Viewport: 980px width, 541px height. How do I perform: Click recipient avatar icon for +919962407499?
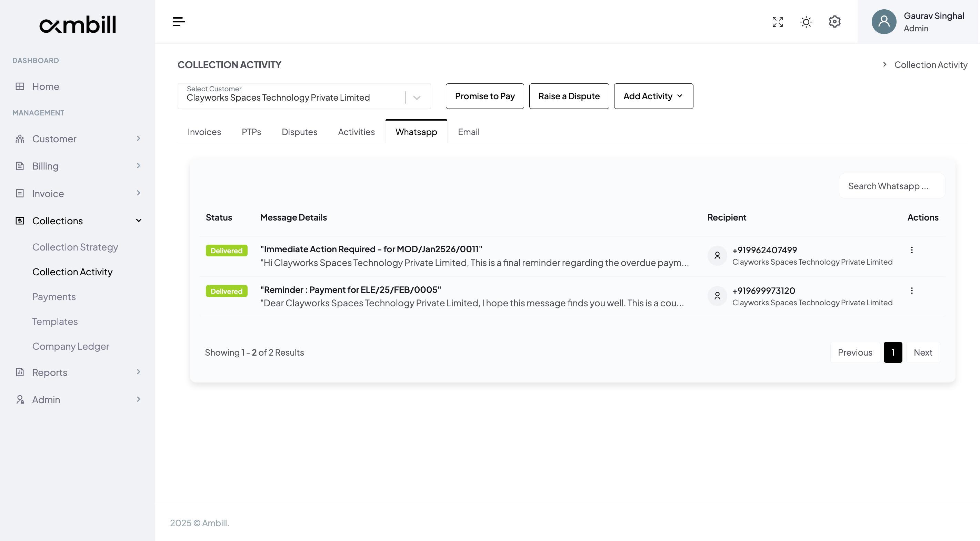point(717,255)
